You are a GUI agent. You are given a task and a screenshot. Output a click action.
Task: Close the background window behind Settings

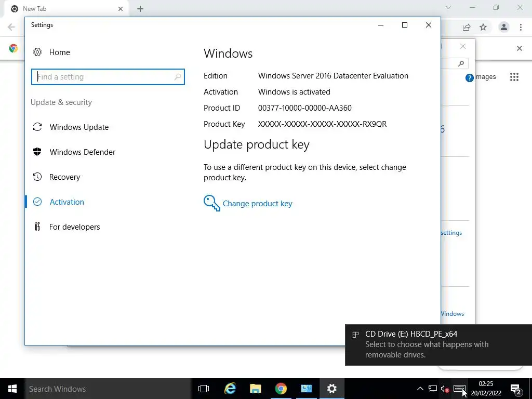(x=463, y=46)
